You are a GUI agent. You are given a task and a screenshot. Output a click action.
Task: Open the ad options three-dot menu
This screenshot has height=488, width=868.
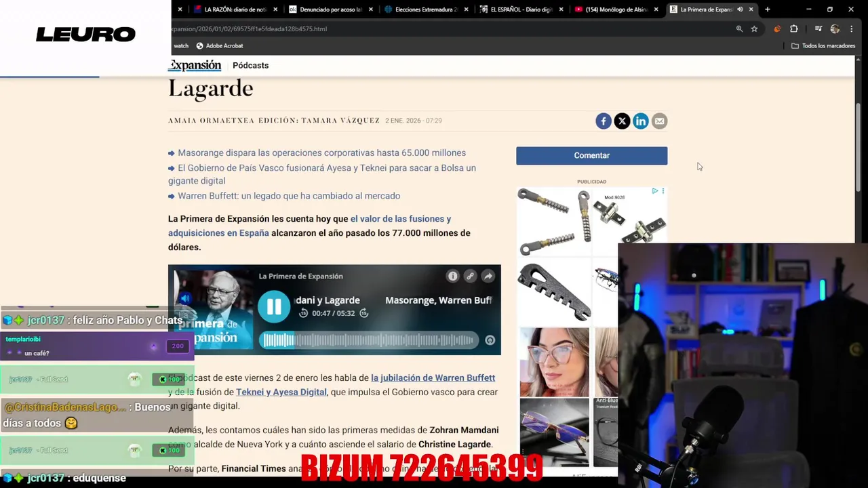pyautogui.click(x=663, y=191)
